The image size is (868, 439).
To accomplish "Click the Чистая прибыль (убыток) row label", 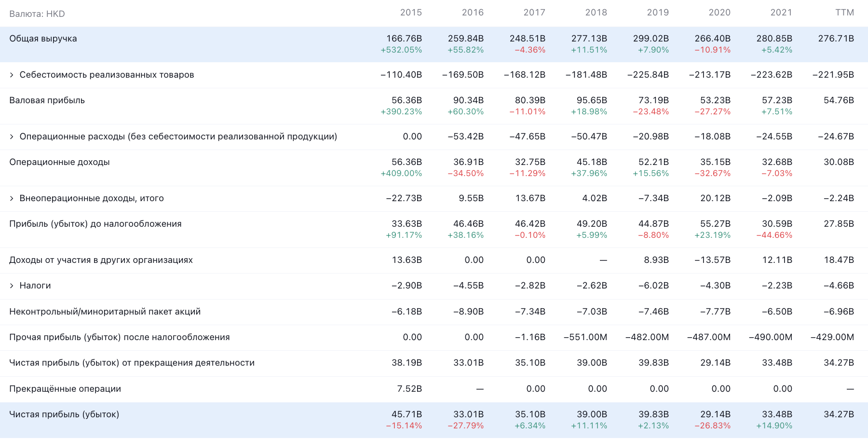I will [64, 414].
